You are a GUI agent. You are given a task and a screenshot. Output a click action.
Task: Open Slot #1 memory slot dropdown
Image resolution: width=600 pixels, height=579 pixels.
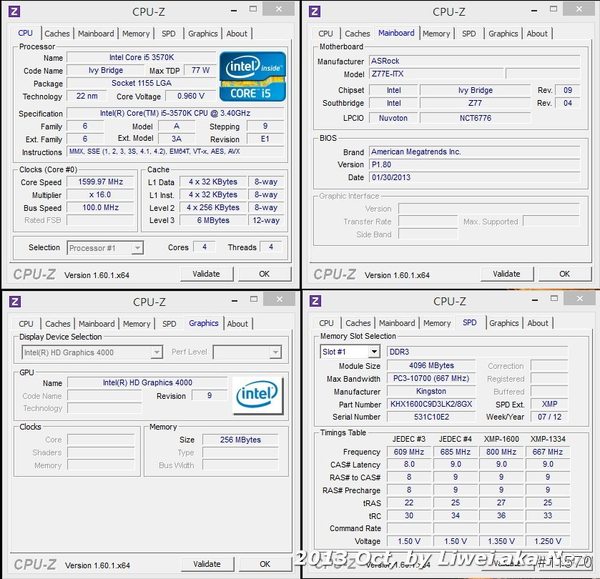pos(350,351)
